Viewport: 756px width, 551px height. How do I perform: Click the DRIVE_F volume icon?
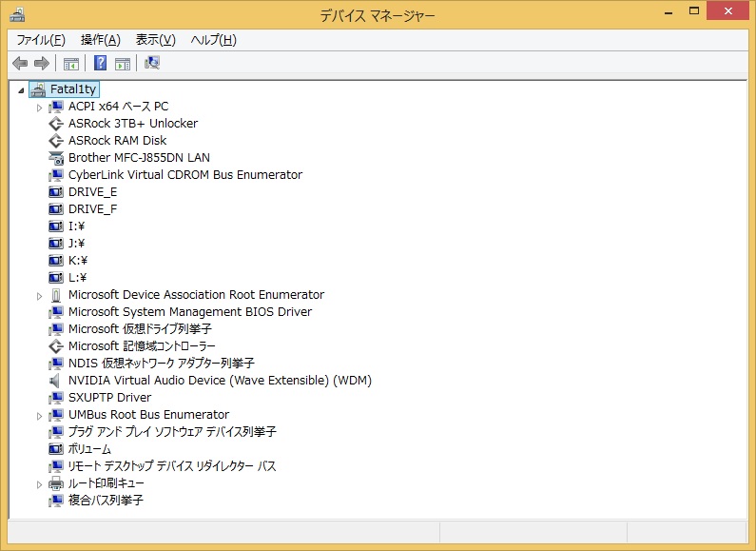tap(56, 209)
